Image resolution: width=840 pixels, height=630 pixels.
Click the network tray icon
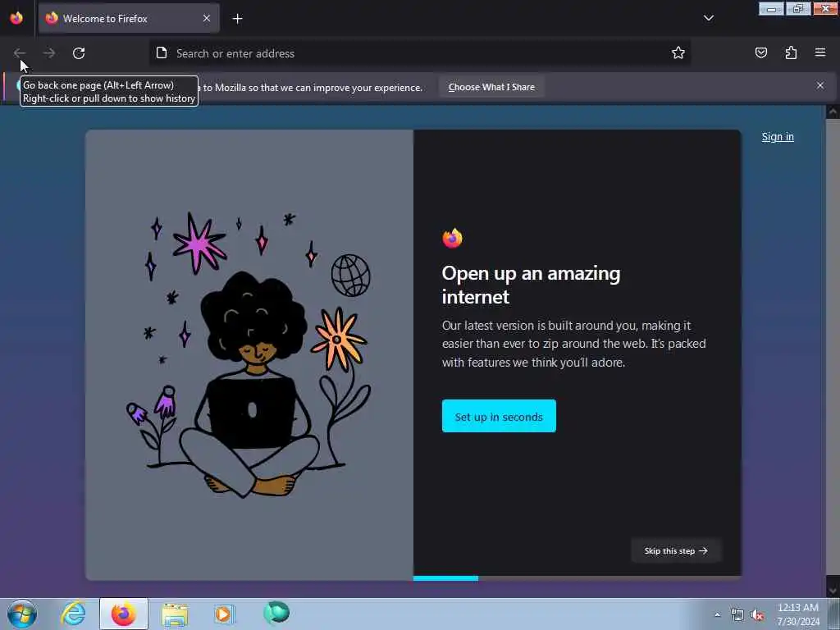point(737,615)
